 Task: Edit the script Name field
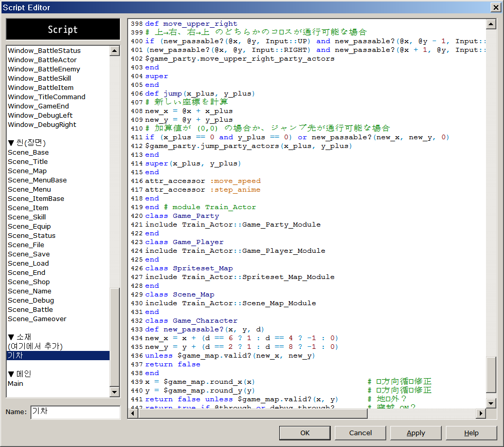(76, 412)
